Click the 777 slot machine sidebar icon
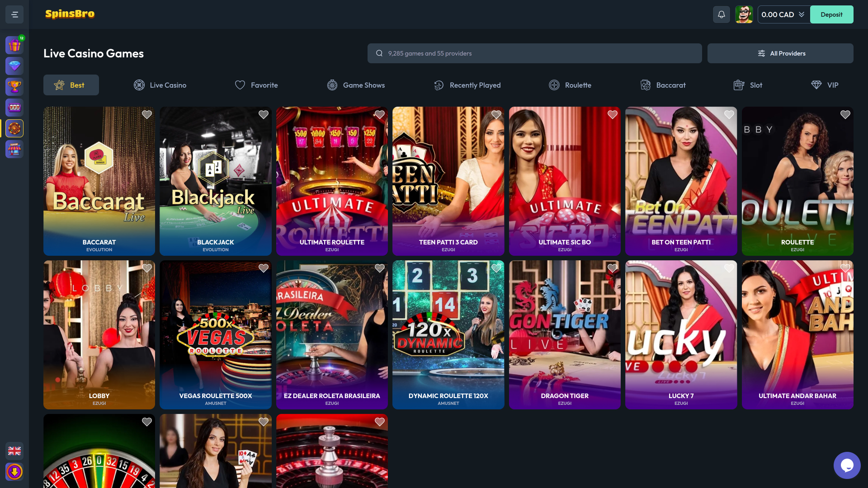The image size is (868, 488). click(14, 107)
